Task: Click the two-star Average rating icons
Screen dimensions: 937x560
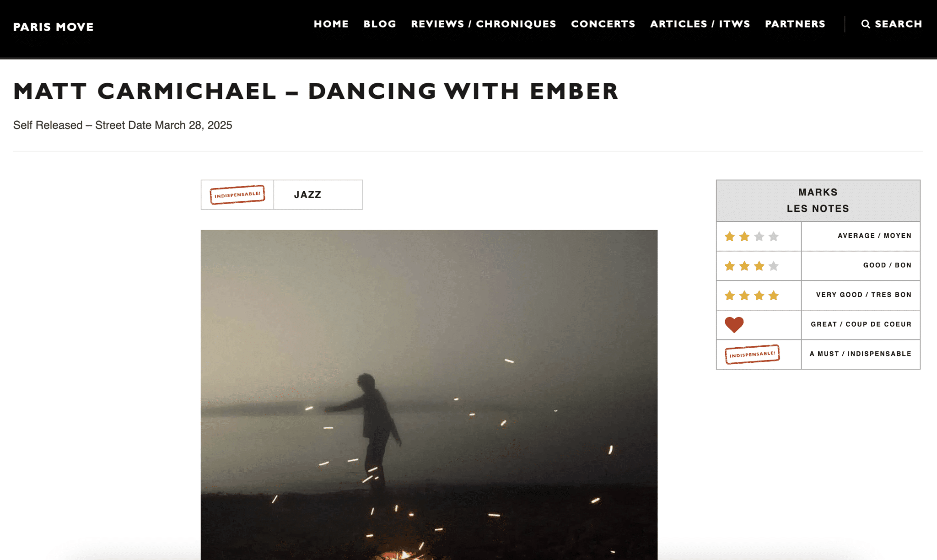Action: 751,236
